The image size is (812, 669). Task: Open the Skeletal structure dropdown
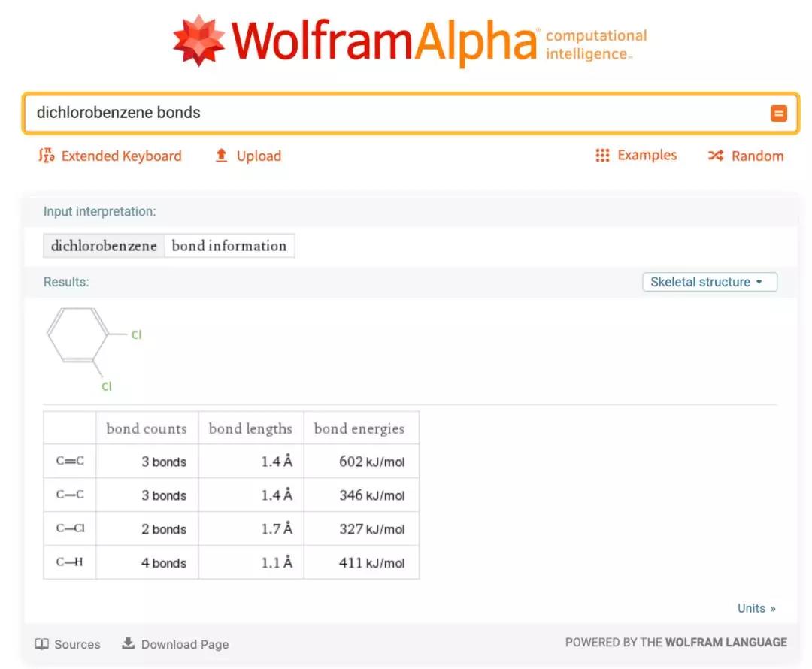(710, 282)
